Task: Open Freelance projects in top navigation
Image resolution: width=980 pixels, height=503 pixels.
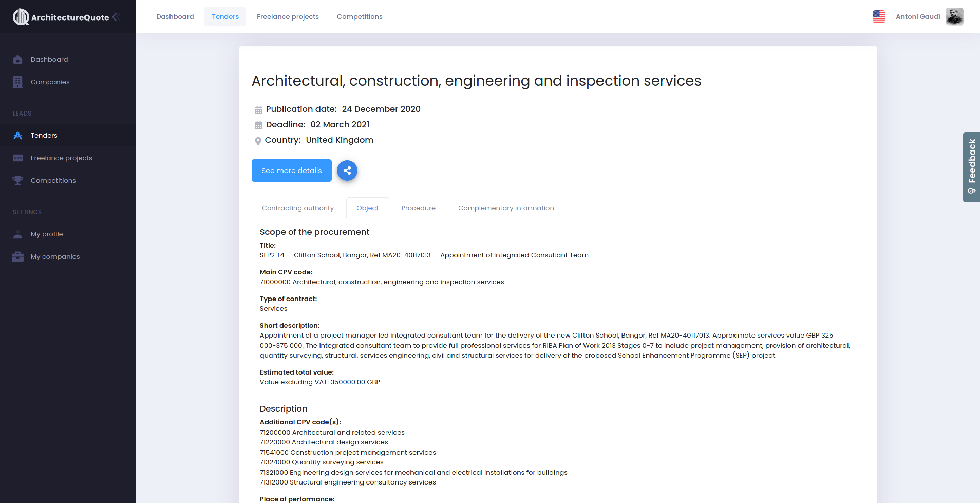Action: pyautogui.click(x=288, y=17)
